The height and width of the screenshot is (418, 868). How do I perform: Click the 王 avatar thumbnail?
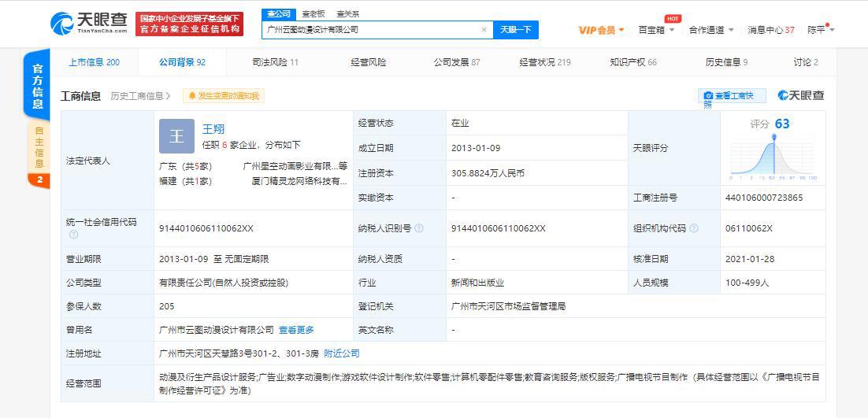(x=176, y=136)
